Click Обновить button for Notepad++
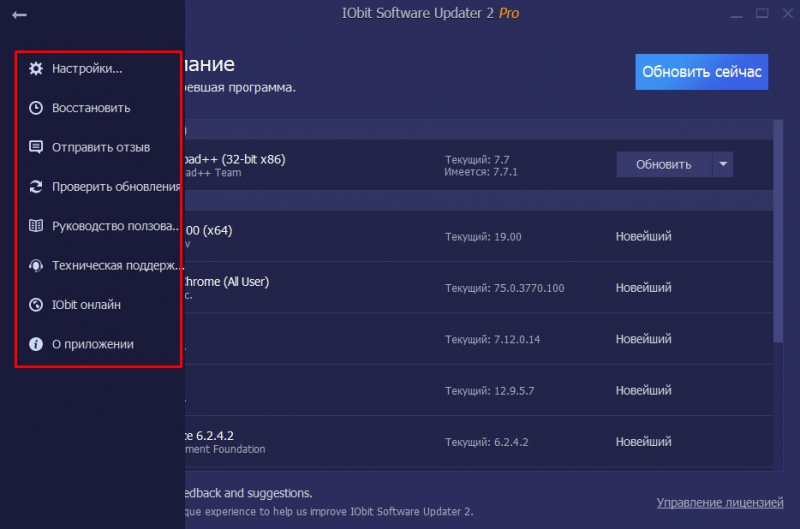Image resolution: width=800 pixels, height=529 pixels. pyautogui.click(x=664, y=164)
